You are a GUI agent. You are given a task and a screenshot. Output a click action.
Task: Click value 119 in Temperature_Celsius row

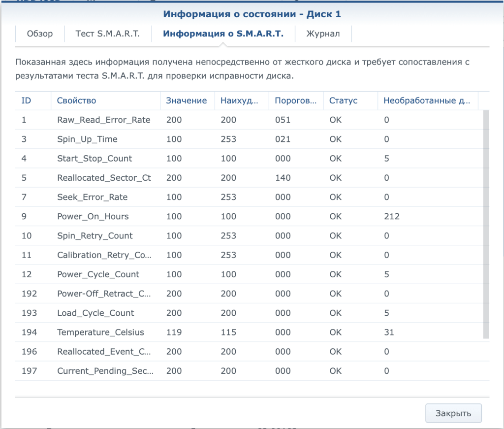point(174,332)
